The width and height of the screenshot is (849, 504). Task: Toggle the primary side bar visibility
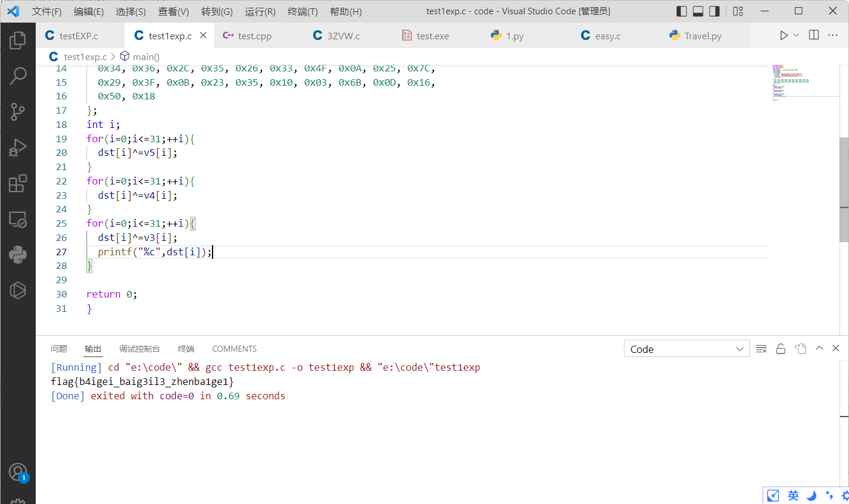point(682,11)
